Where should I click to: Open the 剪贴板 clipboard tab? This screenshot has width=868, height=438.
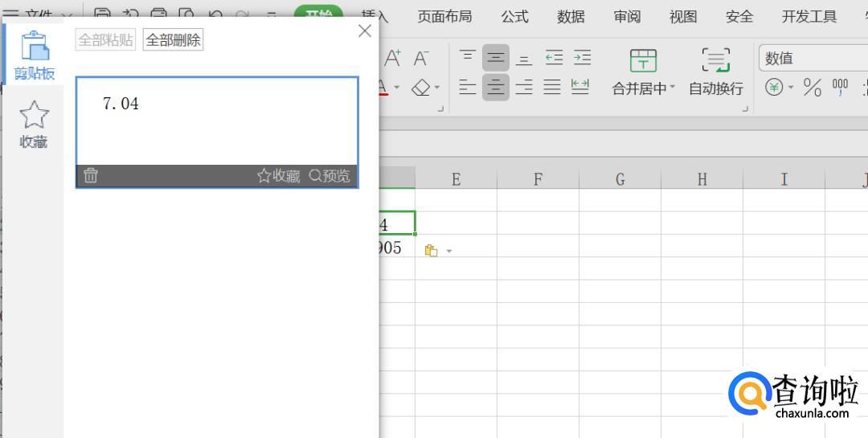tap(35, 55)
